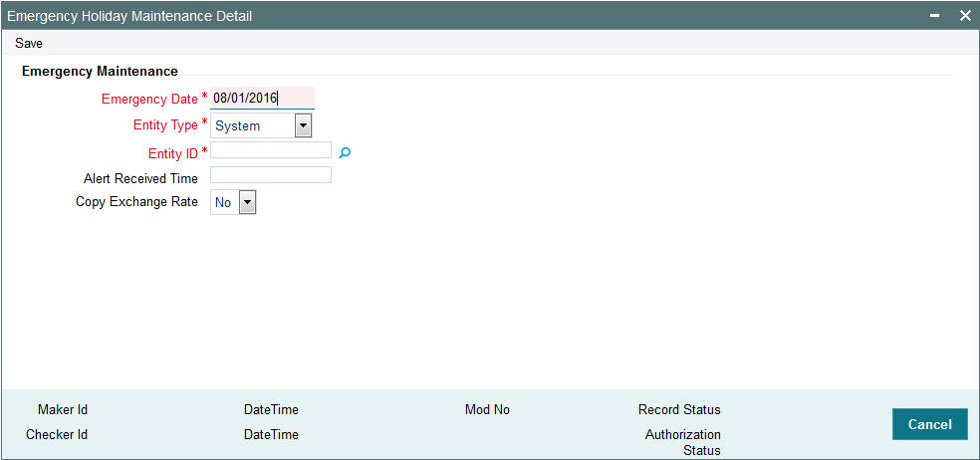Click the Emergency Date label
Viewport: 980px width, 460px height.
pos(149,99)
